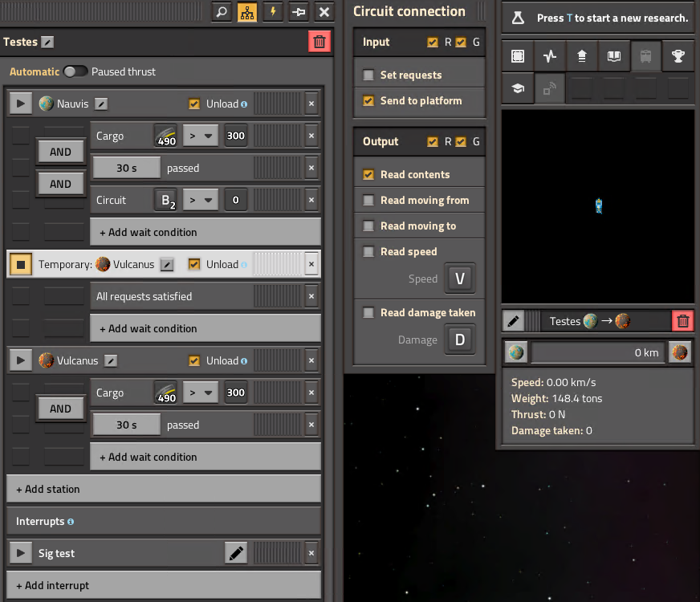Enable Set requests checkbox

pos(368,75)
